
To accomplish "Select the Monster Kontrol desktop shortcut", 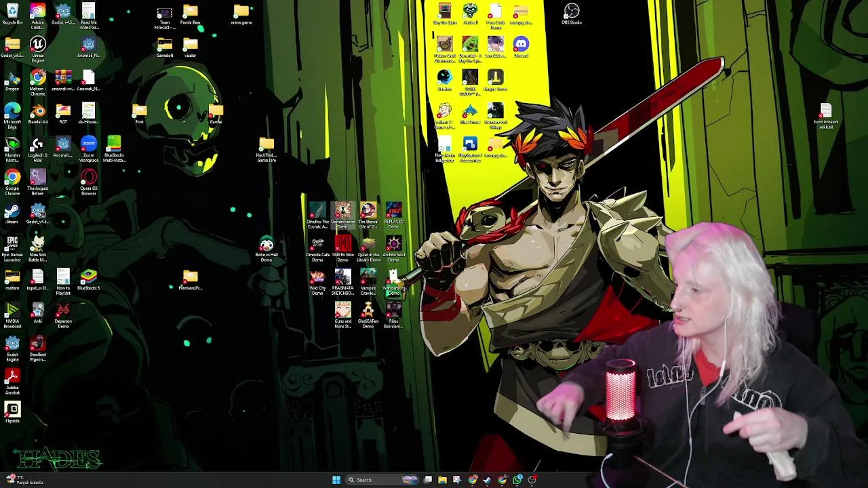I will coord(12,150).
